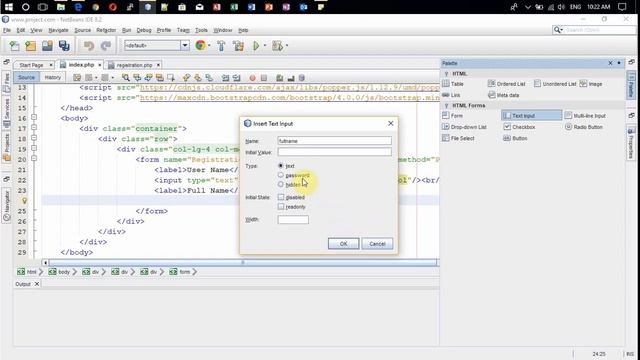Select File Select palette item
Viewport: 640px width, 360px height.
[x=458, y=138]
